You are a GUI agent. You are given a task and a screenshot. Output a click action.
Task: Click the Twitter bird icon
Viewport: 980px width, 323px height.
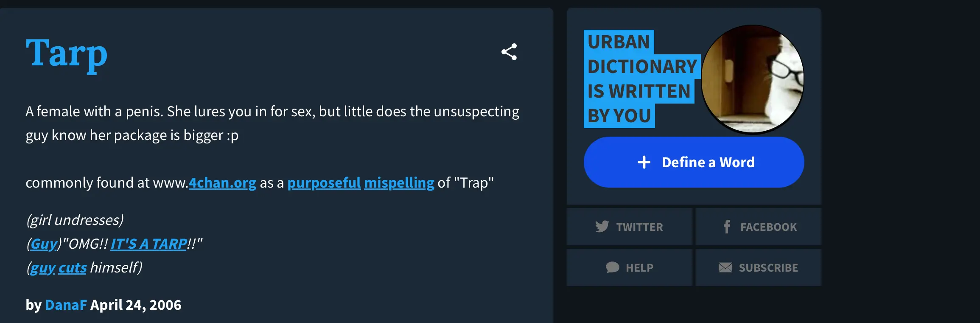(x=602, y=227)
